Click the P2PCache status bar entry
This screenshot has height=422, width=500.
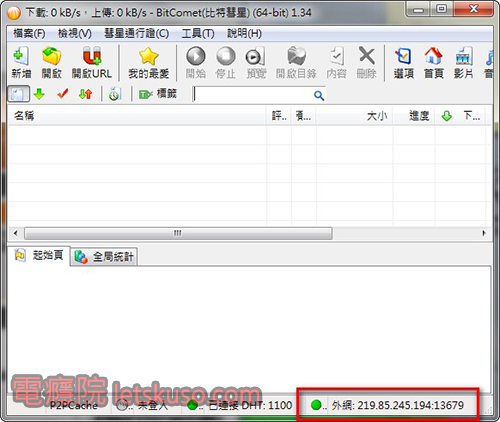click(x=74, y=405)
